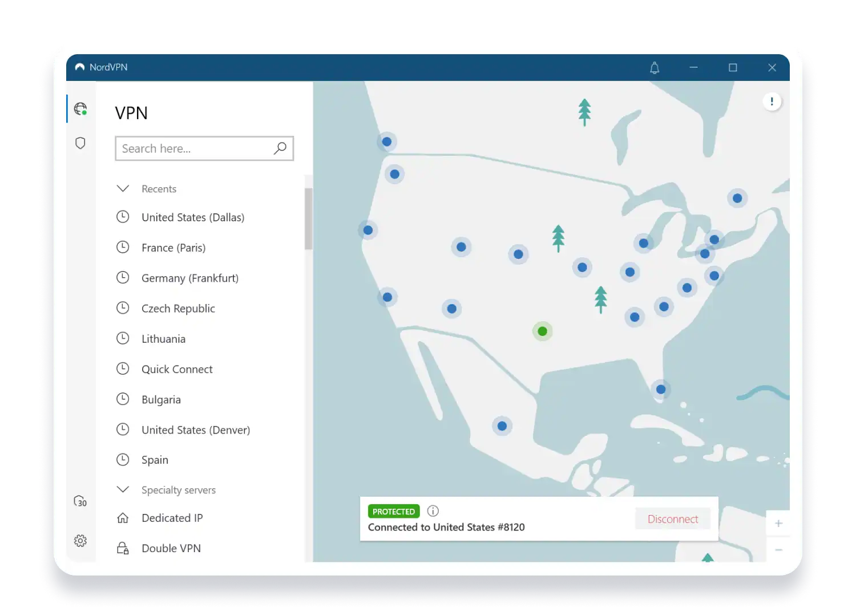Click the exclamation alert icon above the map
The height and width of the screenshot is (616, 856).
click(x=772, y=101)
